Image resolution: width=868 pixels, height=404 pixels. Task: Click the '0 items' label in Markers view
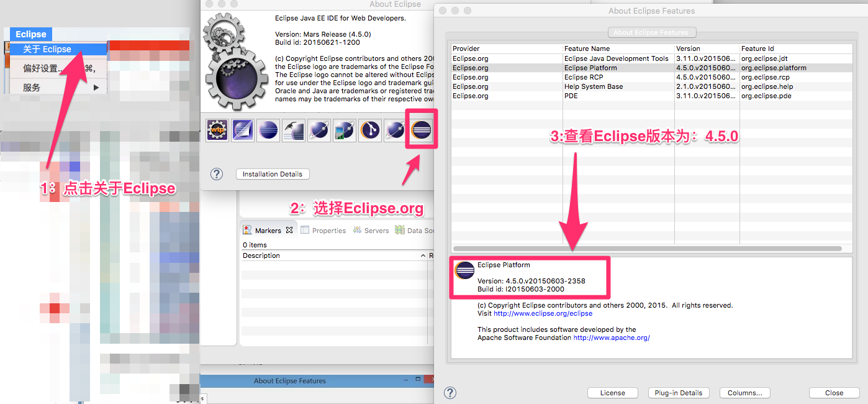click(255, 245)
